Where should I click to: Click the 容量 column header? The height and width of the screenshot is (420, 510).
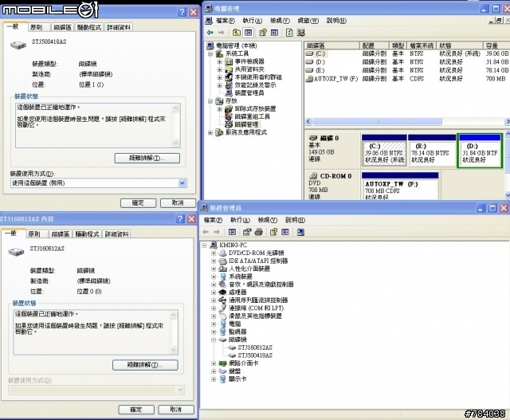[x=496, y=45]
